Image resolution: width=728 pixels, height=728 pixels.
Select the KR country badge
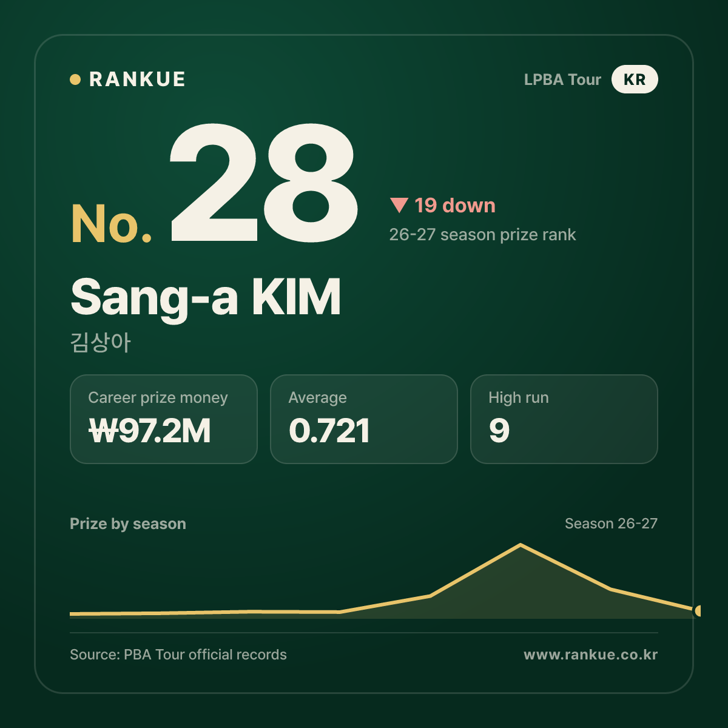click(635, 79)
